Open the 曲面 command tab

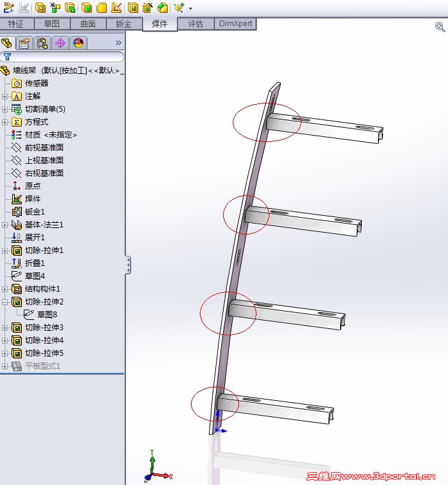click(88, 24)
